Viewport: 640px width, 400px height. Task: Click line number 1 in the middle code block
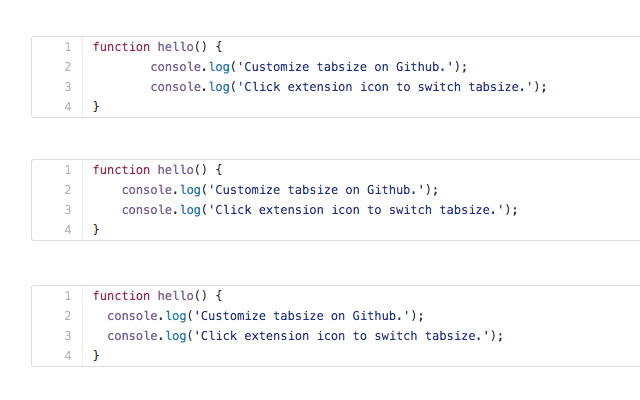tap(67, 170)
